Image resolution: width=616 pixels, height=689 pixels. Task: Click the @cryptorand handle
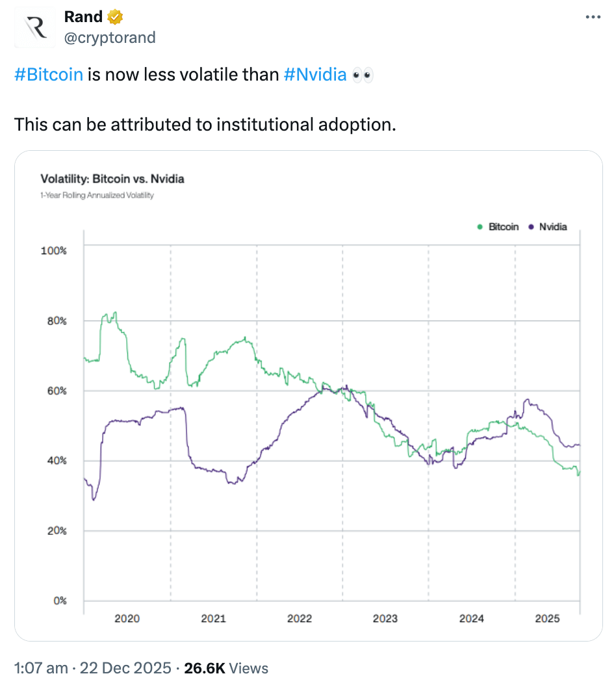(x=110, y=37)
